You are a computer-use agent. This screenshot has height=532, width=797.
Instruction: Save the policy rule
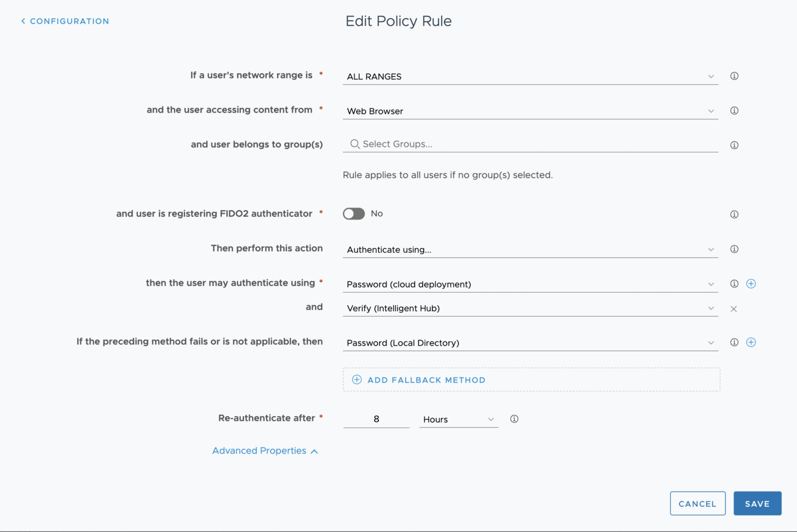click(757, 503)
